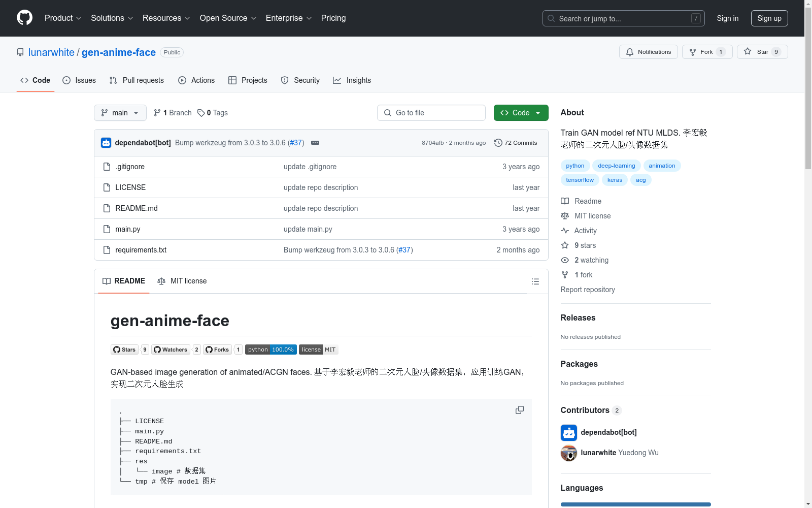Click the gen-anime-face repository name link
Screen dimensions: 812x508
tap(119, 52)
